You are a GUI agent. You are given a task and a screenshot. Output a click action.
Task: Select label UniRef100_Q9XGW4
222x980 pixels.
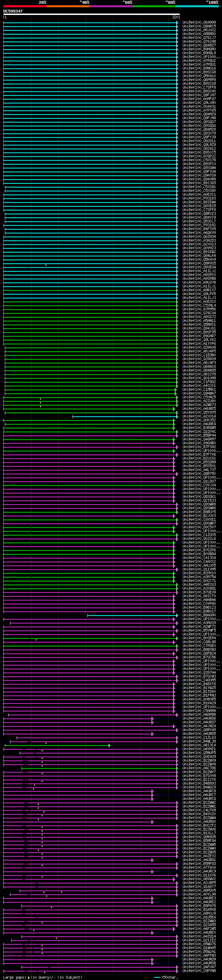(199, 168)
